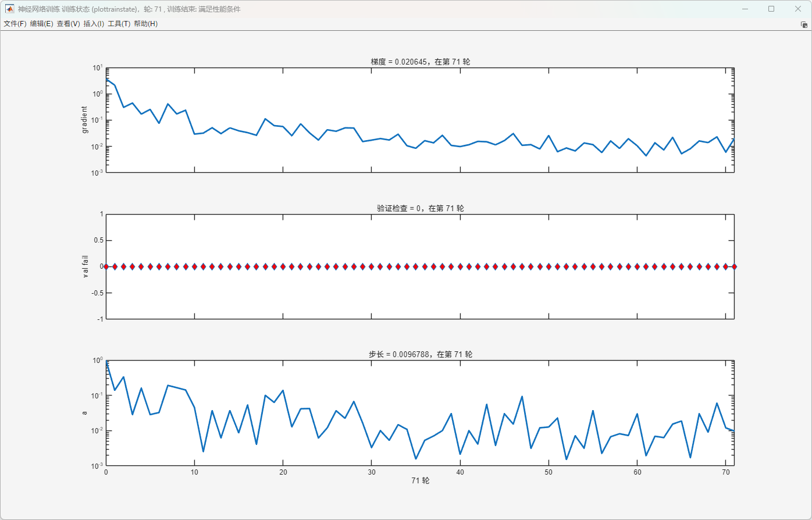
Task: Click the "gradient" y-axis label
Action: [85, 120]
